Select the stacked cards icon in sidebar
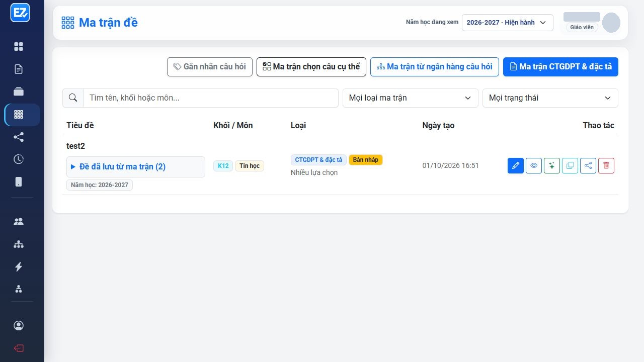The image size is (644, 362). point(19,92)
